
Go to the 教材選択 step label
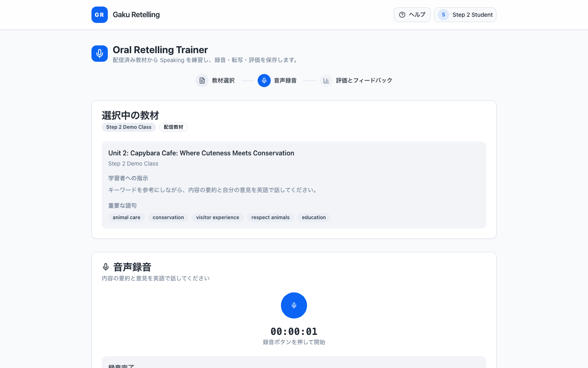pyautogui.click(x=223, y=81)
